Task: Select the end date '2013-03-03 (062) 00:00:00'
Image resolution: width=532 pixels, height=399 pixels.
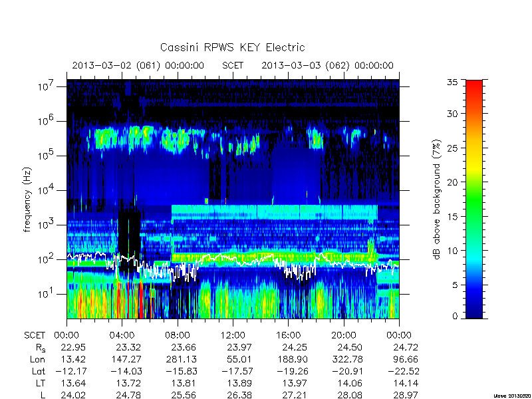Action: 327,65
